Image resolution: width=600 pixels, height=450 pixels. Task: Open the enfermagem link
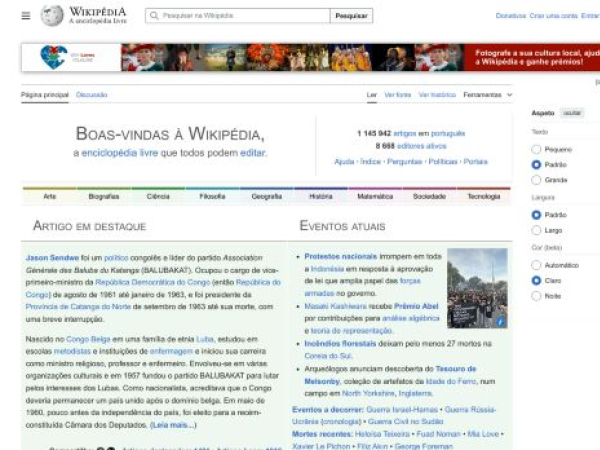pyautogui.click(x=171, y=351)
